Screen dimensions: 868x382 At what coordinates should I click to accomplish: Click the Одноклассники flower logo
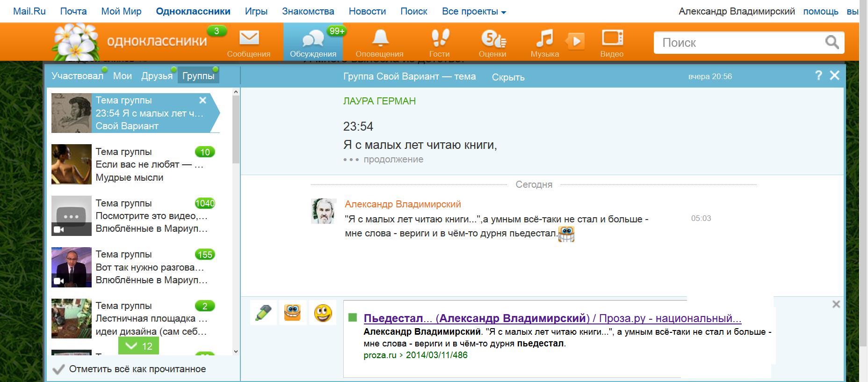click(x=76, y=42)
